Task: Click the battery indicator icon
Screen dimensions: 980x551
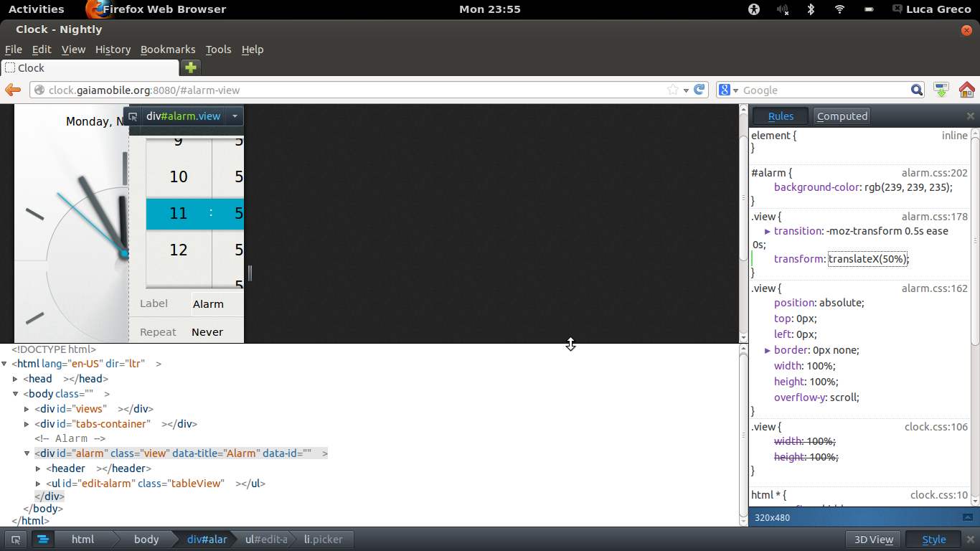Action: [x=869, y=9]
